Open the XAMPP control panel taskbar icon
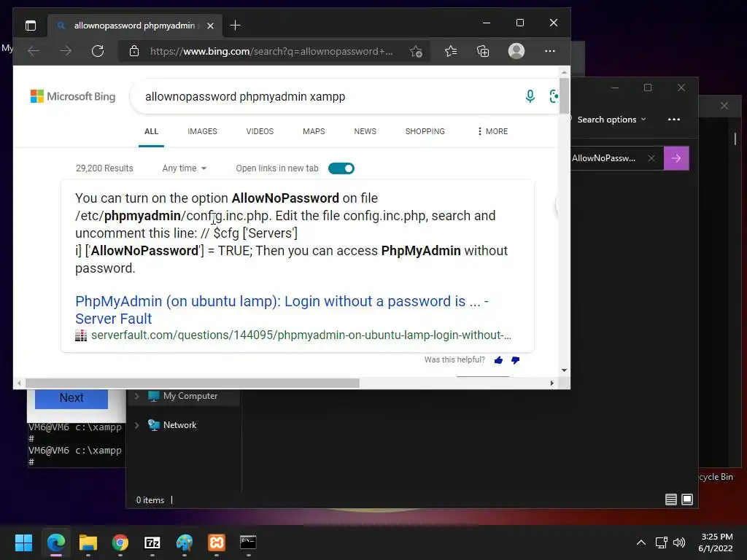The width and height of the screenshot is (747, 560). click(216, 542)
